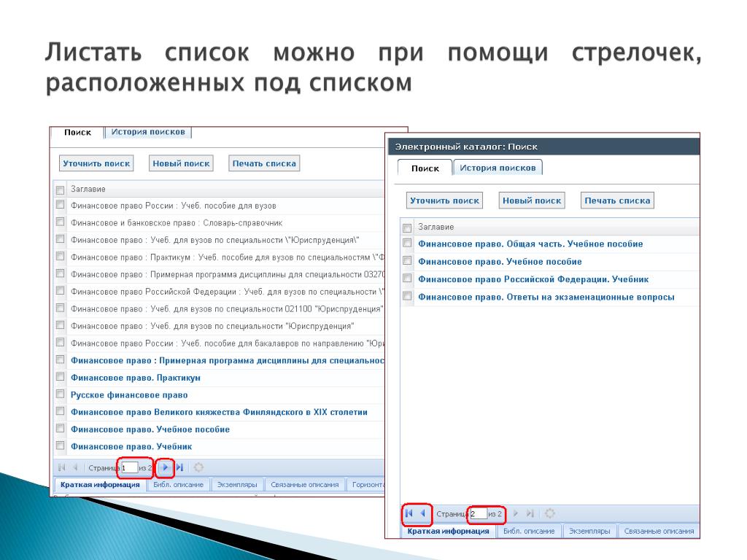747x560 pixels.
Task: Open История поисков tab in left window
Action: [x=147, y=132]
